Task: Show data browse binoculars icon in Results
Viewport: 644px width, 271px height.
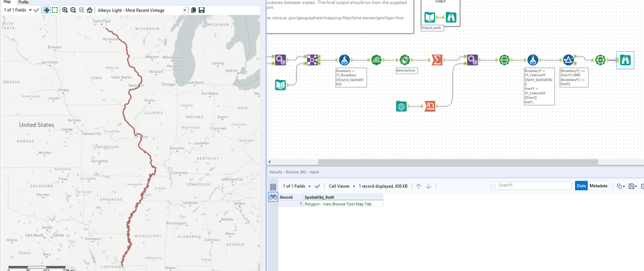Action: [273, 197]
